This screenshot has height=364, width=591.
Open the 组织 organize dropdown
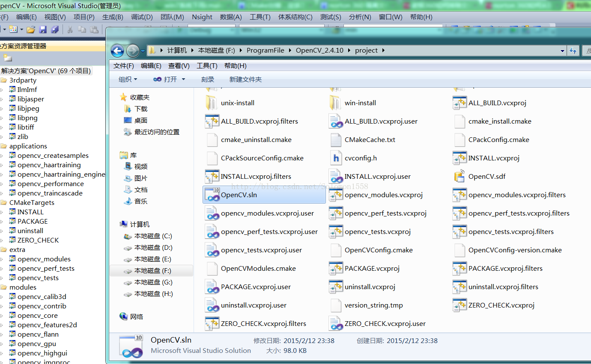click(x=128, y=80)
